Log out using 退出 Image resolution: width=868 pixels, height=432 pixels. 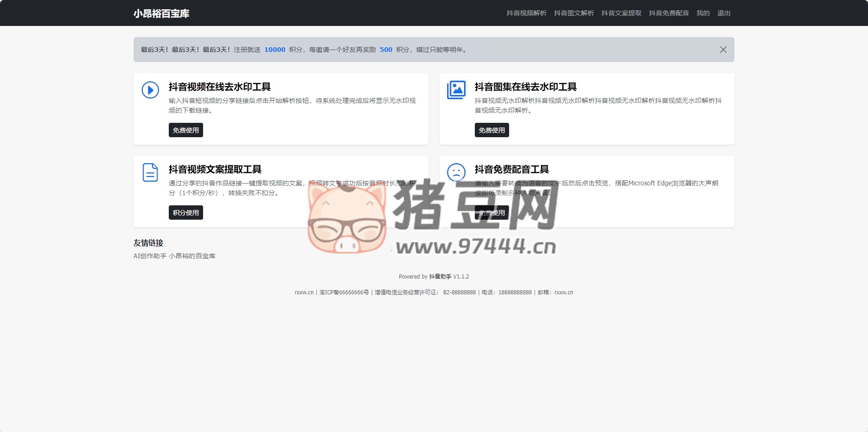(723, 13)
